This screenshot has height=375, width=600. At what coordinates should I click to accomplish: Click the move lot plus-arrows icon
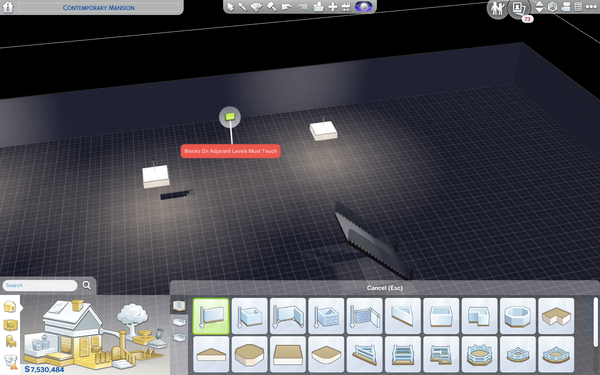(x=333, y=7)
